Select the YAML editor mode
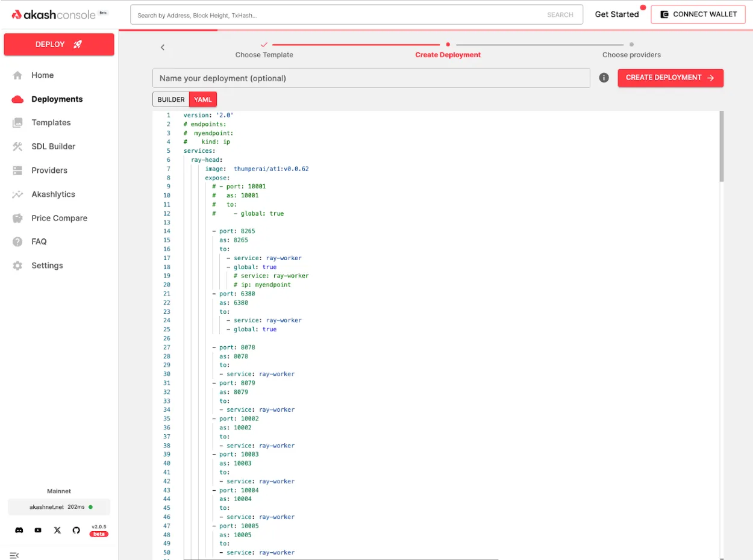 point(202,99)
